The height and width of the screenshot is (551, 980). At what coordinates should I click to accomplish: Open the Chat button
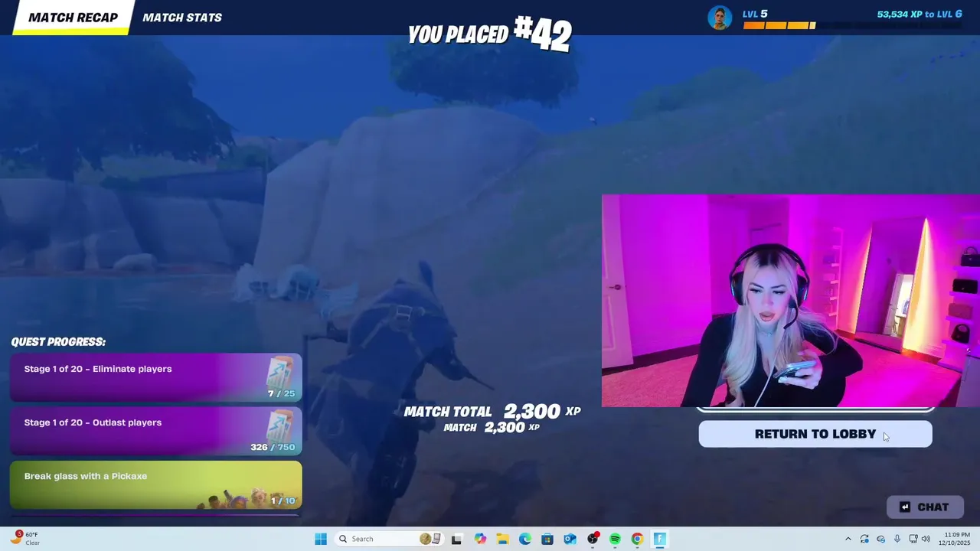click(925, 507)
